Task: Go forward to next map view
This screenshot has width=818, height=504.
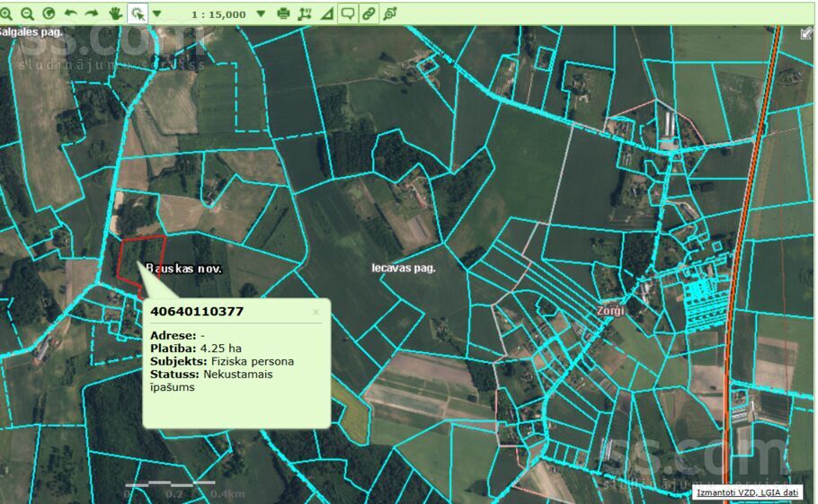Action: (x=92, y=13)
